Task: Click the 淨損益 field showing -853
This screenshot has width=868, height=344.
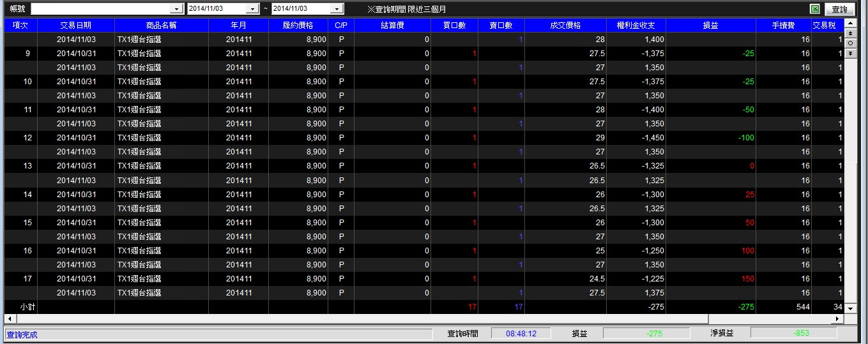Action: pyautogui.click(x=793, y=333)
